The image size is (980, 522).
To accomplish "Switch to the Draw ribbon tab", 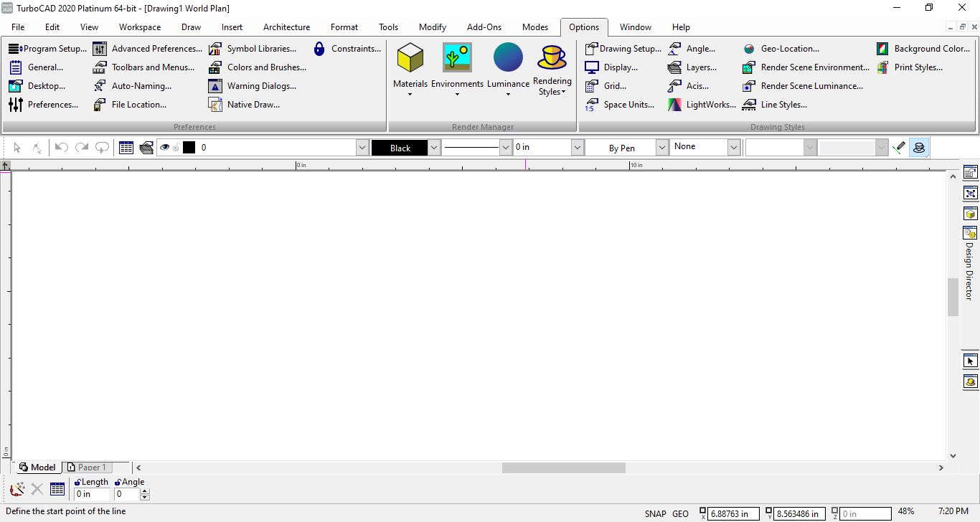I will pos(192,27).
